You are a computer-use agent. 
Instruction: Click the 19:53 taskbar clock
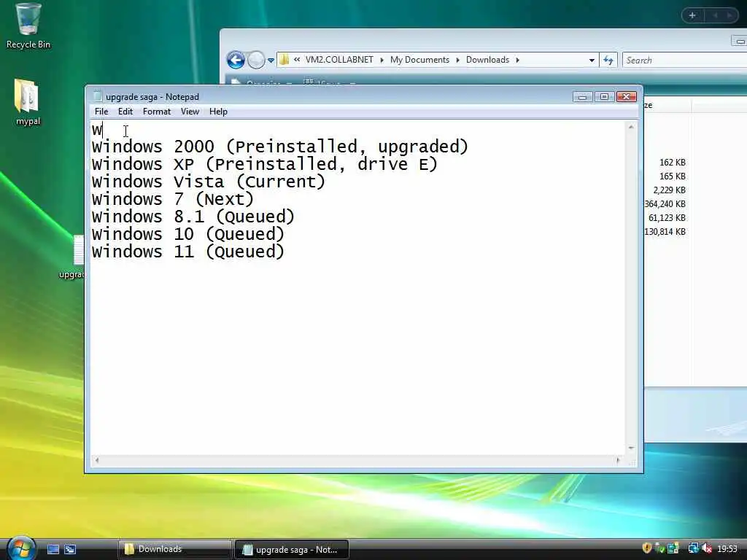tap(727, 549)
